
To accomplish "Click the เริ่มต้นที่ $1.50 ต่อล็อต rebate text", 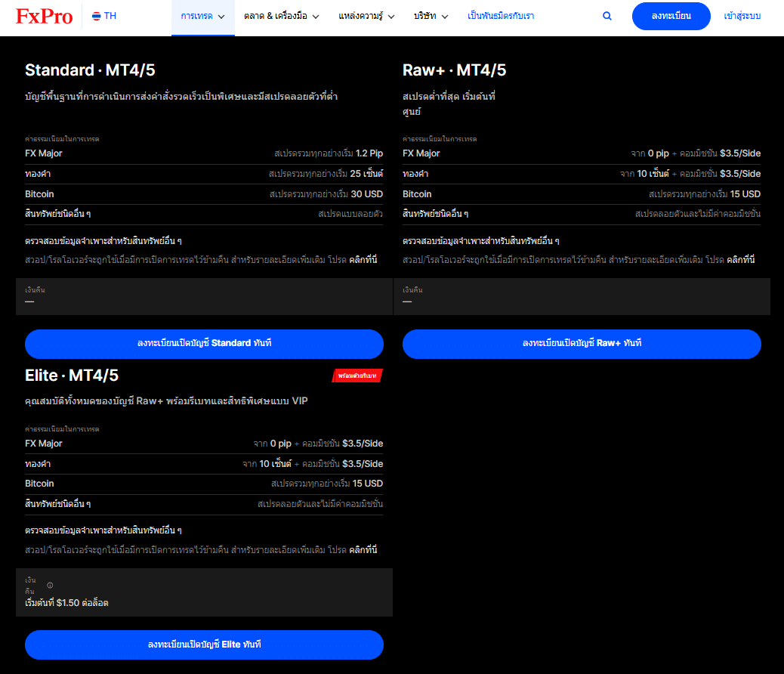I will coord(66,603).
